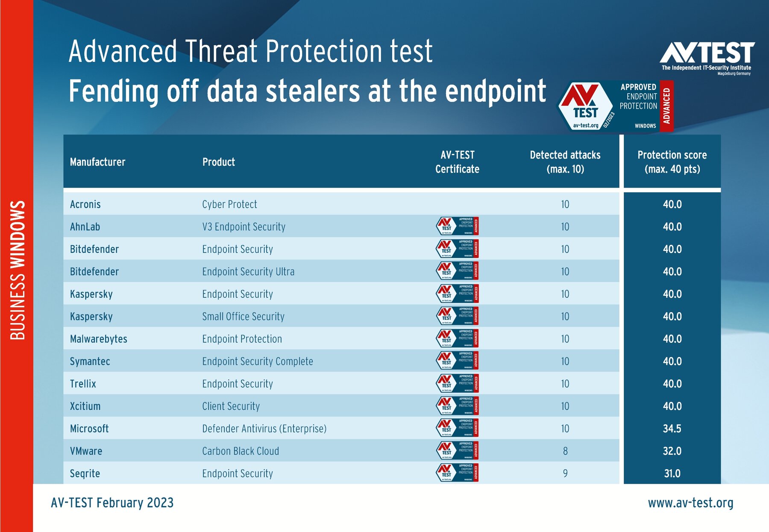This screenshot has height=532, width=769.
Task: Click Symantec's certificate badge icon
Action: click(x=457, y=361)
